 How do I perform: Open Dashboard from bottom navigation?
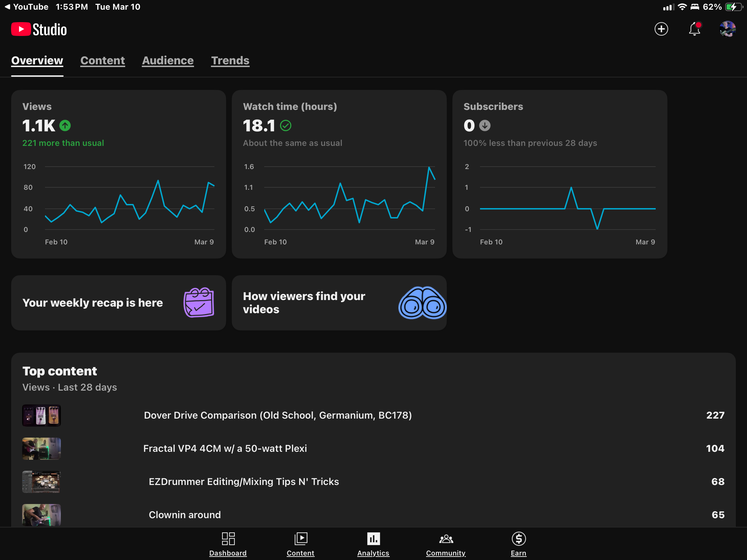(228, 544)
